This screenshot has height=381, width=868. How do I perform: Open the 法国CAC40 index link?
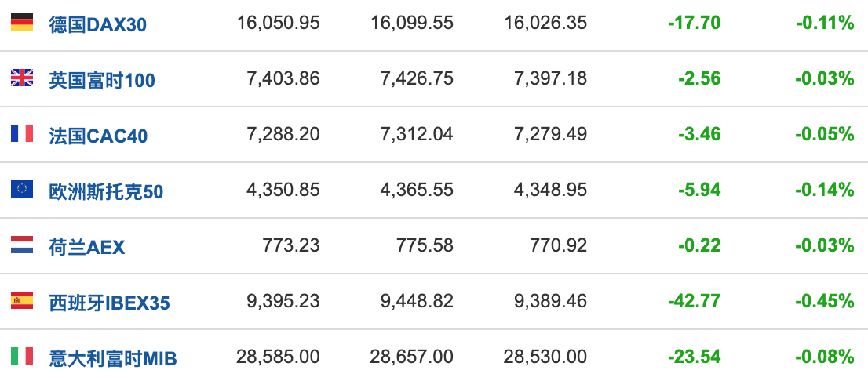(98, 136)
